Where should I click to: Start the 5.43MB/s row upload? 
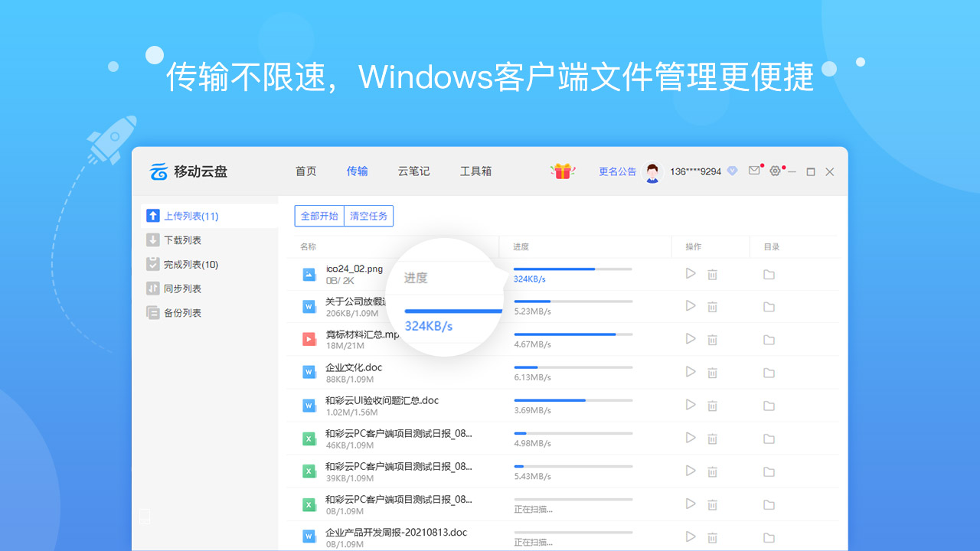691,471
